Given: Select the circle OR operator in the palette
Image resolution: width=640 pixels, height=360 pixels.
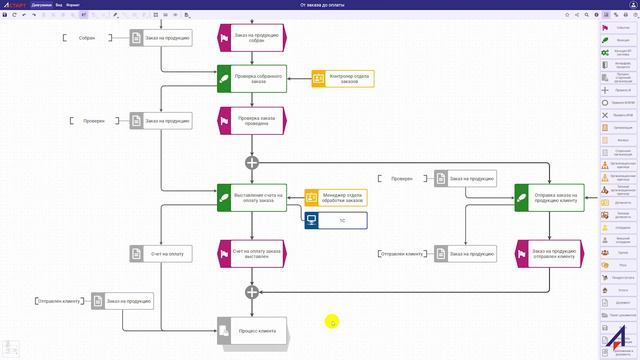Looking at the screenshot, I should coord(618,102).
